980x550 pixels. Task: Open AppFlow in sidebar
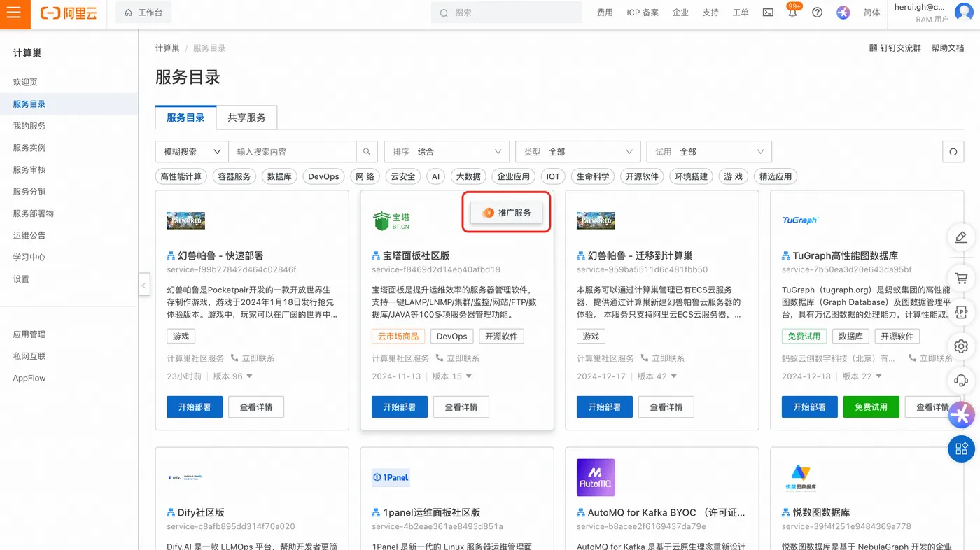tap(29, 378)
